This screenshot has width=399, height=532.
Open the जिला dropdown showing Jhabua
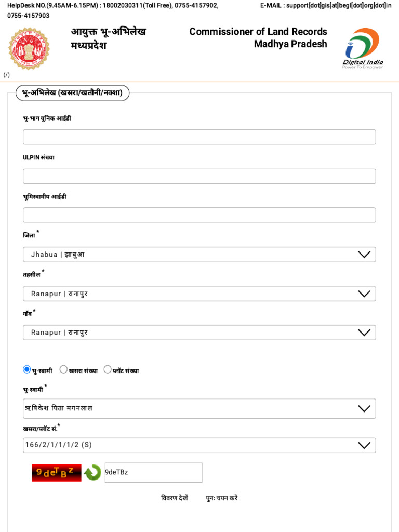coord(199,255)
